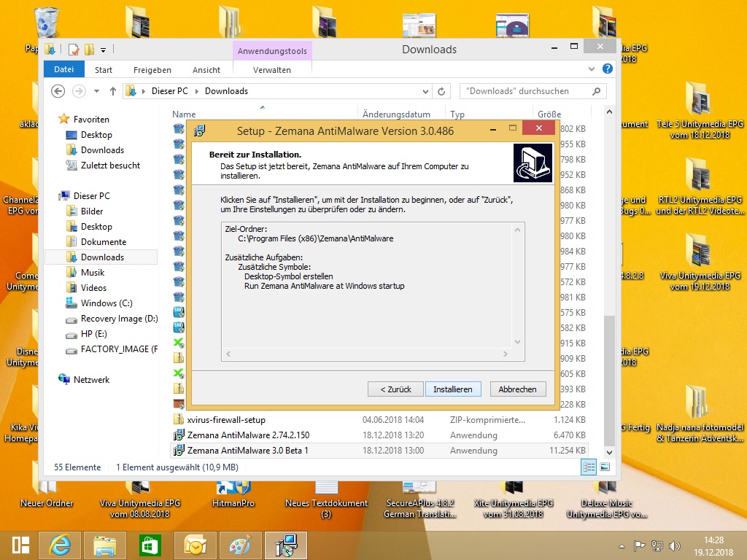Show hidden tray icons arrow

pos(622,546)
